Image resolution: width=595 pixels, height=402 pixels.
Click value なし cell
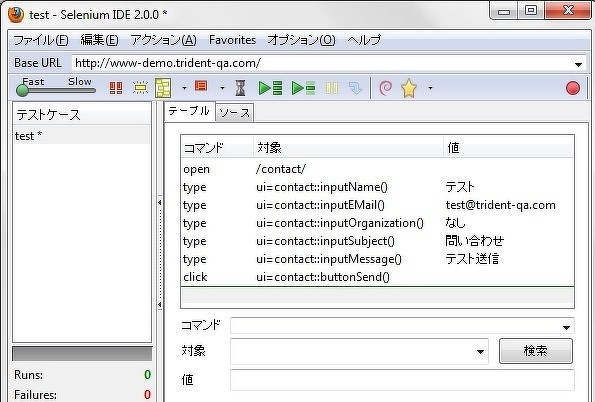point(455,223)
